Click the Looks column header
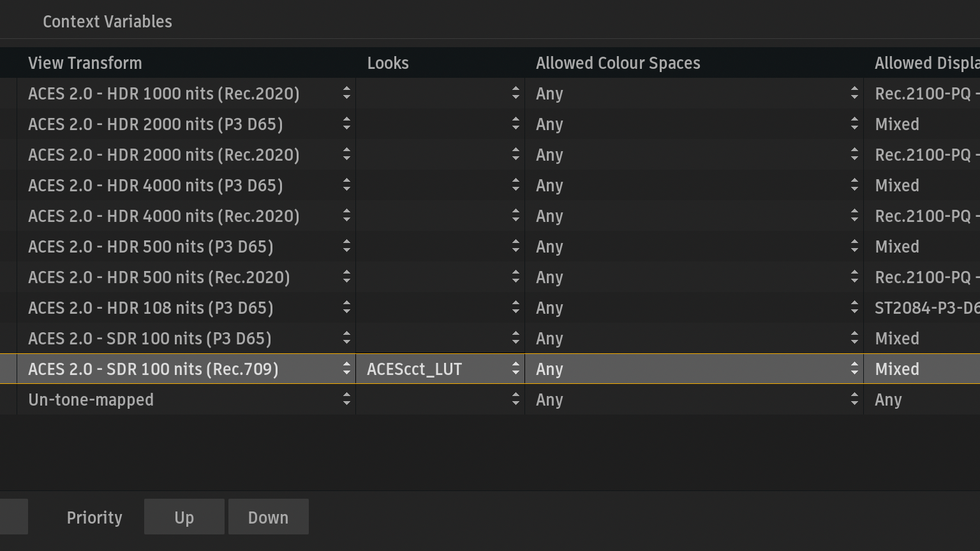 point(388,63)
